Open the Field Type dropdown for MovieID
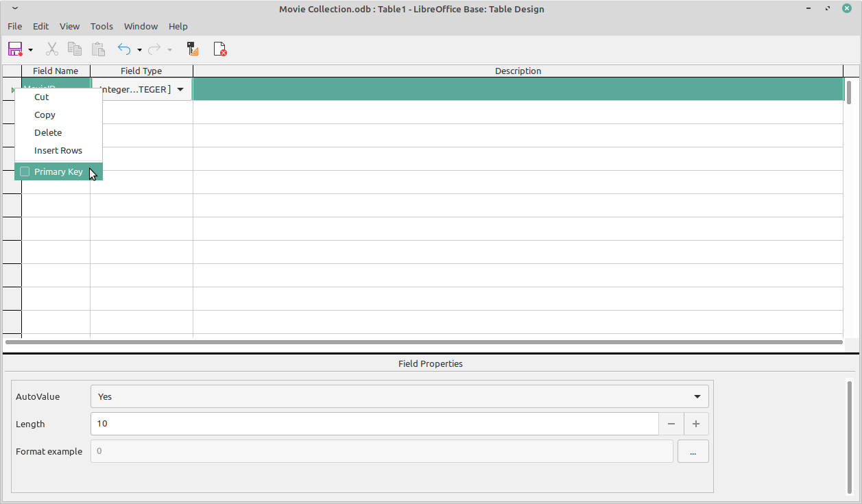Viewport: 862px width, 504px height. coord(180,89)
